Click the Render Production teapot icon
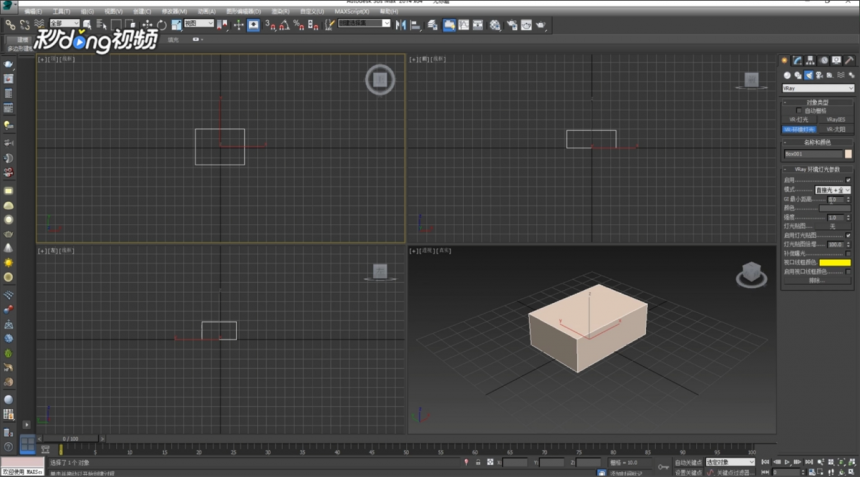This screenshot has height=477, width=860. click(541, 25)
